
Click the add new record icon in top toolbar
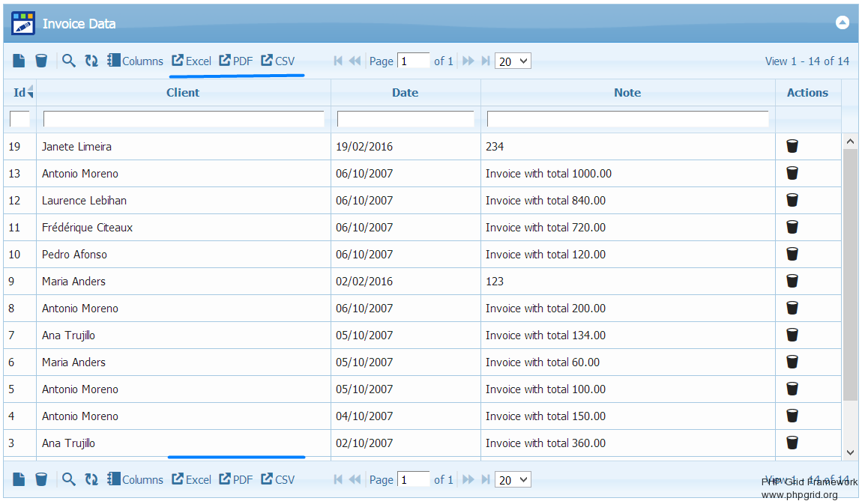point(19,61)
